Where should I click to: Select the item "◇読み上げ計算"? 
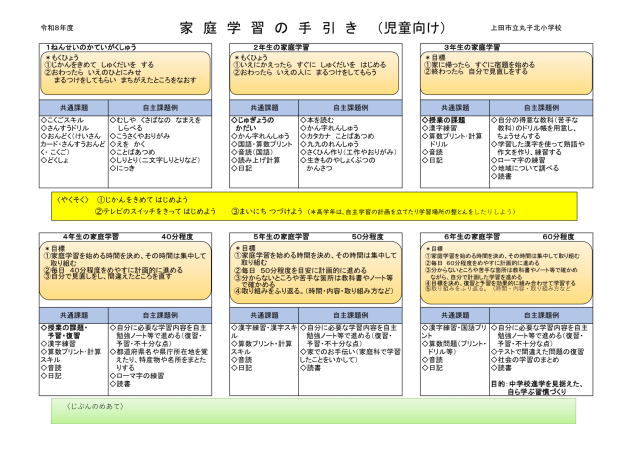pyautogui.click(x=256, y=160)
